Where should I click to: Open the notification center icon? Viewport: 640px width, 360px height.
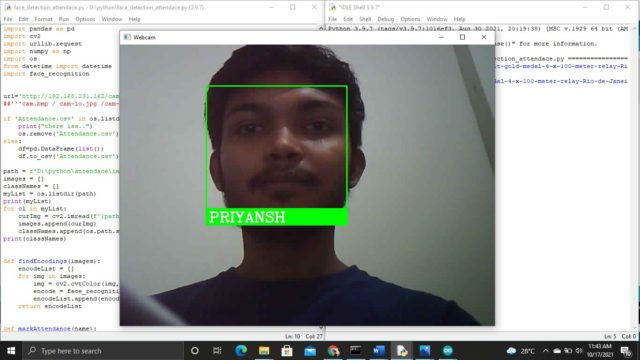point(626,351)
